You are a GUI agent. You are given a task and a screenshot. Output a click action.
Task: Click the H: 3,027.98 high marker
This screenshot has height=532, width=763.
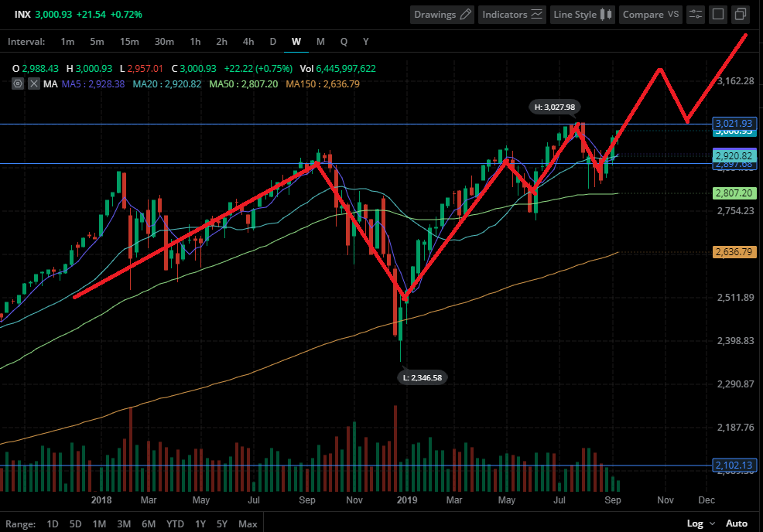point(555,107)
